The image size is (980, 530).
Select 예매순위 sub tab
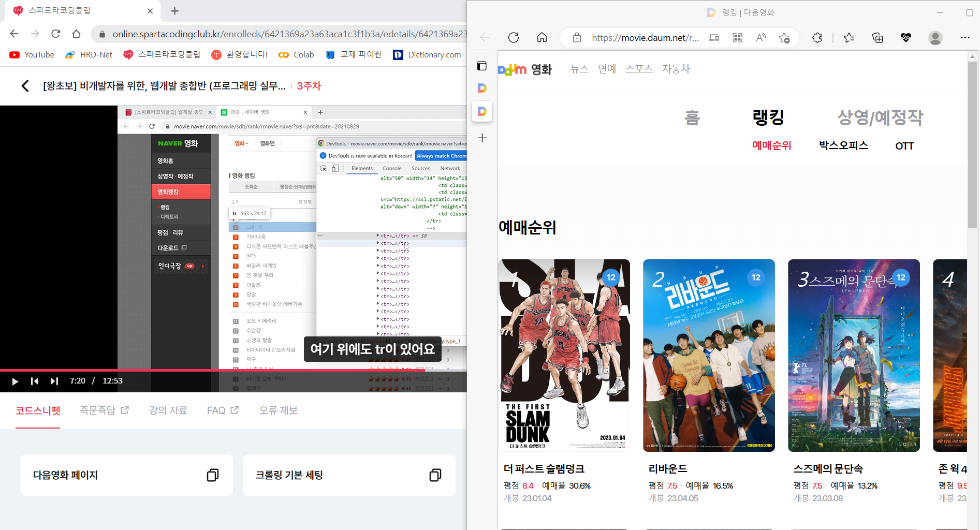click(x=771, y=146)
